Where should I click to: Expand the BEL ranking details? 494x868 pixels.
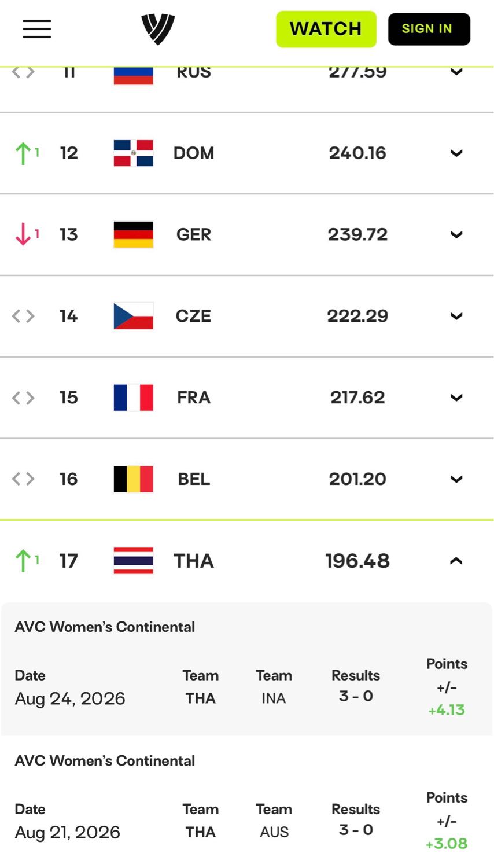[x=456, y=480]
